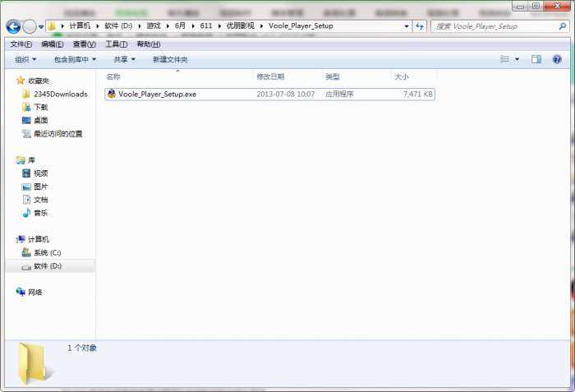Click the 新建文件夹 button
Image resolution: width=575 pixels, height=392 pixels.
click(x=170, y=59)
